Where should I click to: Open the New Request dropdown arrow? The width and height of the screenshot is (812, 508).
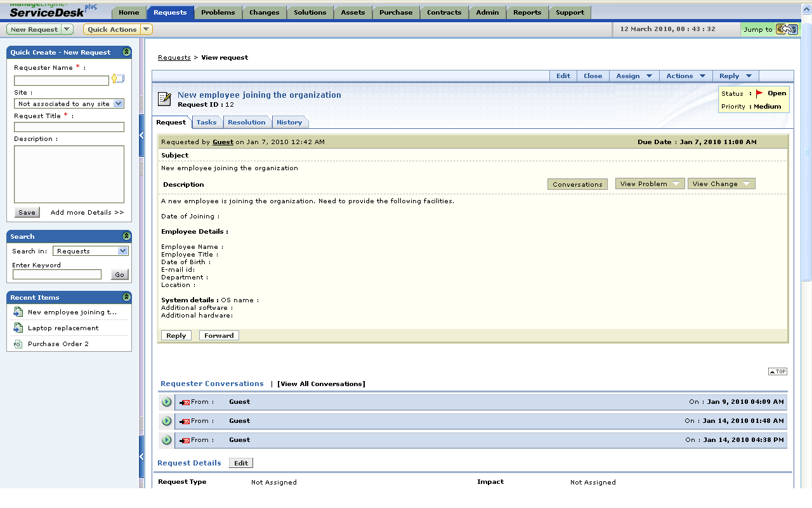tap(68, 29)
